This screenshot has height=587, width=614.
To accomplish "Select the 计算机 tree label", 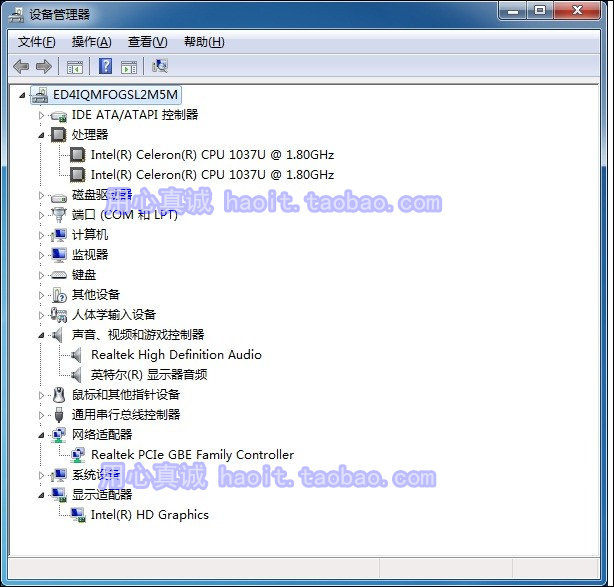I will 90,235.
